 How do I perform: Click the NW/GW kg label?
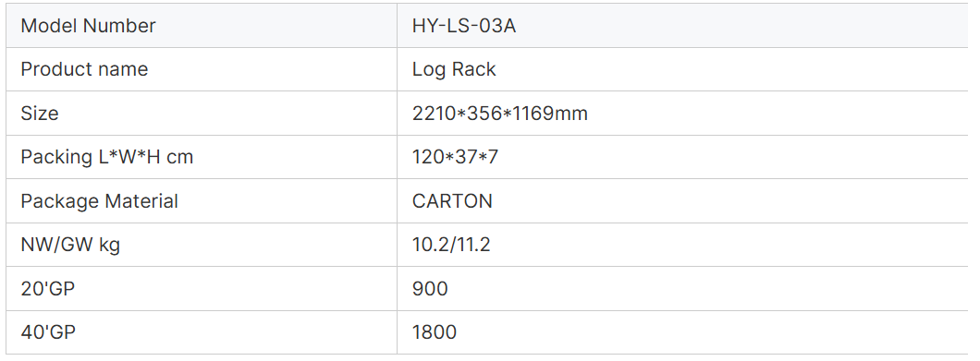point(70,245)
